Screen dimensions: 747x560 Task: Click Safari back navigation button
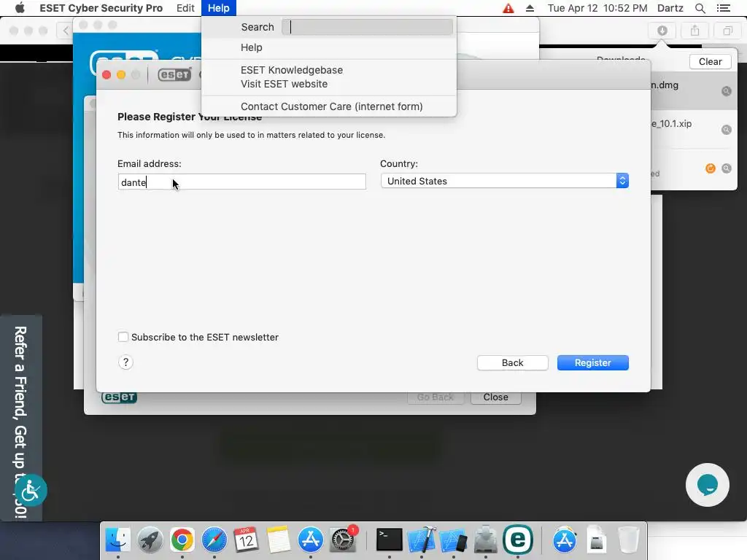(66, 31)
